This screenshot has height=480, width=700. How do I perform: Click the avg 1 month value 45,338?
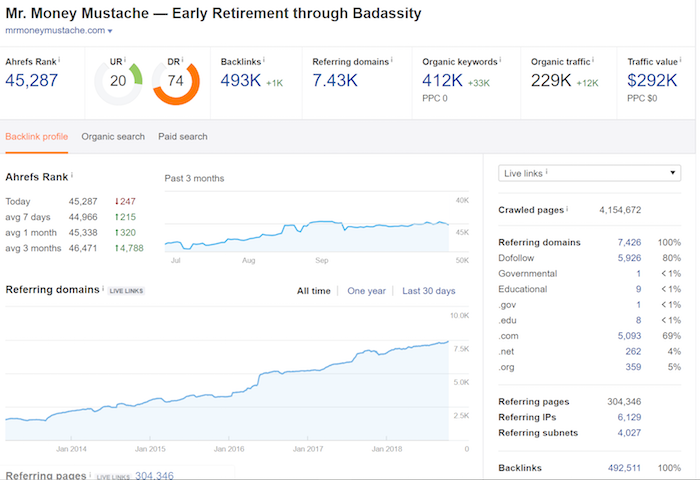point(83,233)
